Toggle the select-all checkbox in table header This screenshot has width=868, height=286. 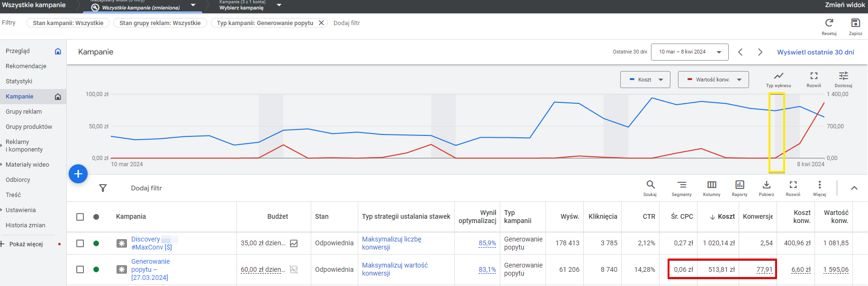(80, 217)
